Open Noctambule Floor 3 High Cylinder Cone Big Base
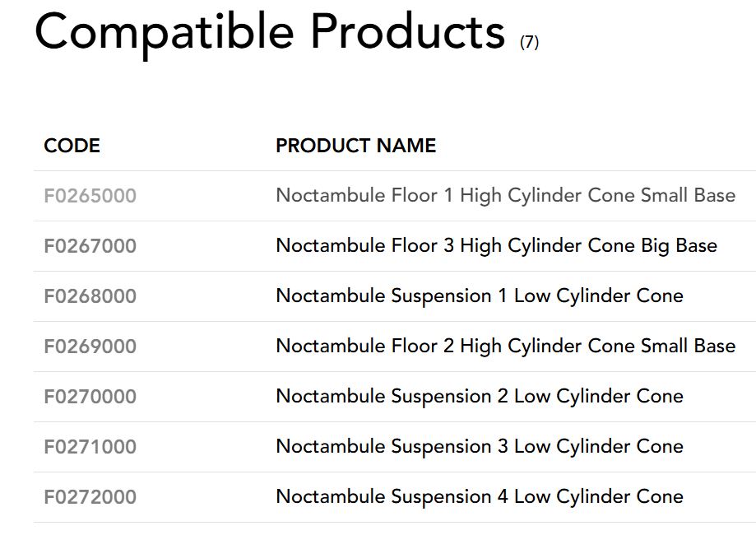This screenshot has width=756, height=549. [x=496, y=246]
